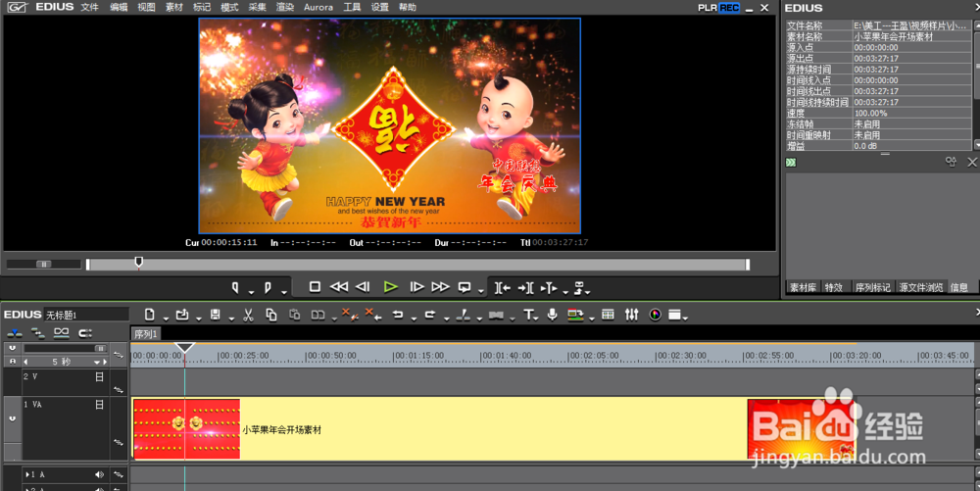Open the 编辑 menu
The width and height of the screenshot is (980, 491).
point(119,8)
